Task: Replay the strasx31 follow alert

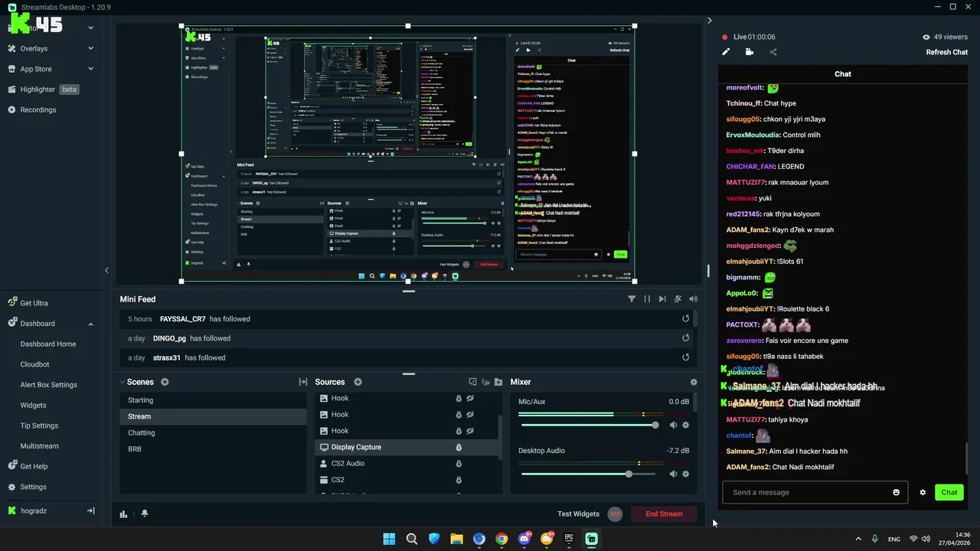Action: click(x=685, y=357)
